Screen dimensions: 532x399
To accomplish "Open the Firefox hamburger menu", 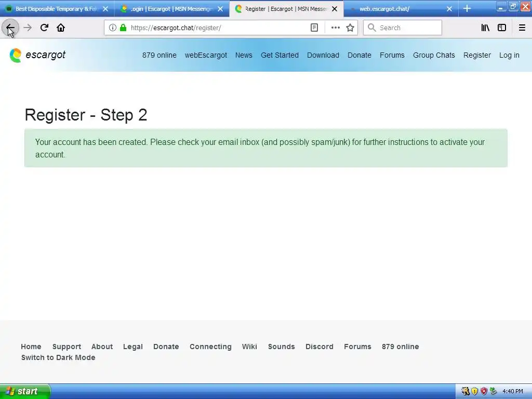I will pyautogui.click(x=522, y=28).
